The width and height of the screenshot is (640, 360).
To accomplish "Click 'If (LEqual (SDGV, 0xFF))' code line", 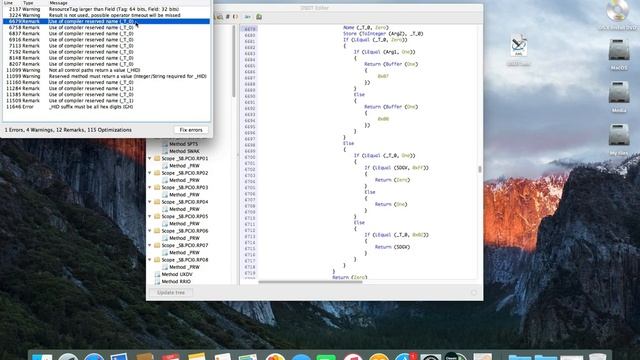I will coord(396,168).
